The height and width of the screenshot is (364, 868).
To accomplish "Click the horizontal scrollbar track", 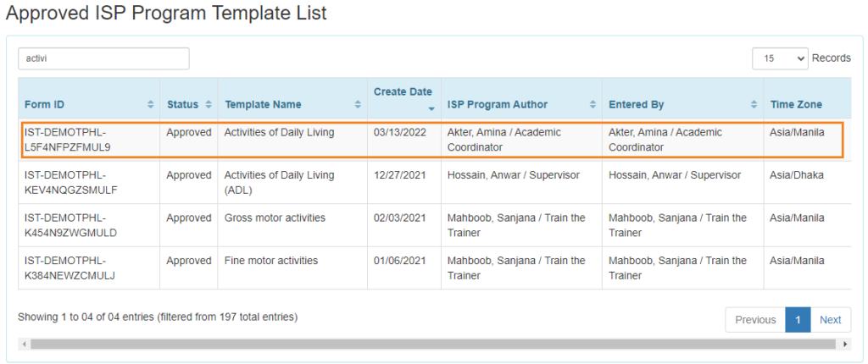I will (x=433, y=344).
